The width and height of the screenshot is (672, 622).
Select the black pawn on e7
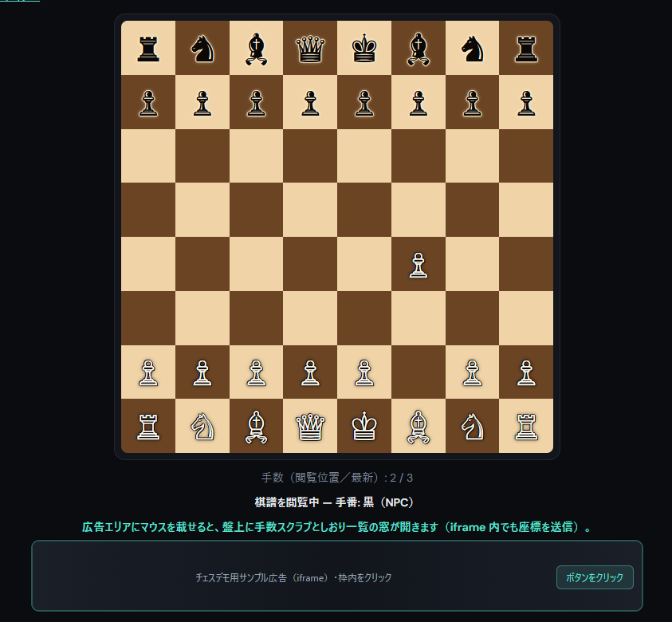364,103
